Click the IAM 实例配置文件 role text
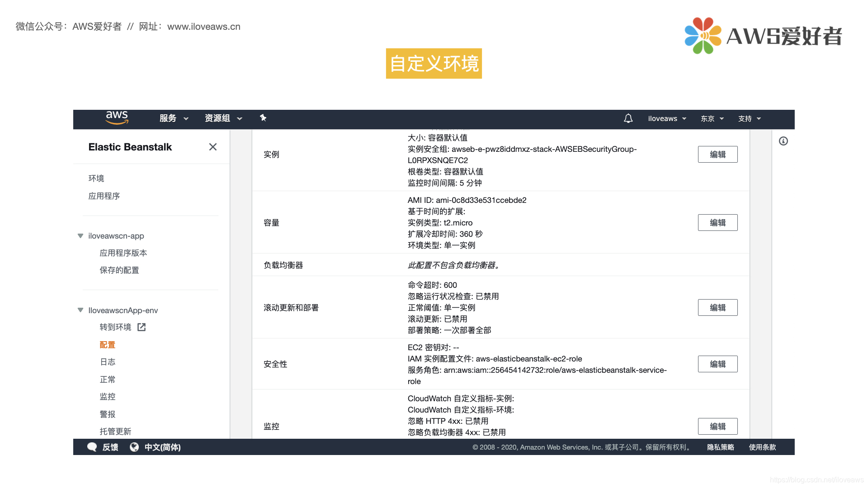 pos(495,359)
